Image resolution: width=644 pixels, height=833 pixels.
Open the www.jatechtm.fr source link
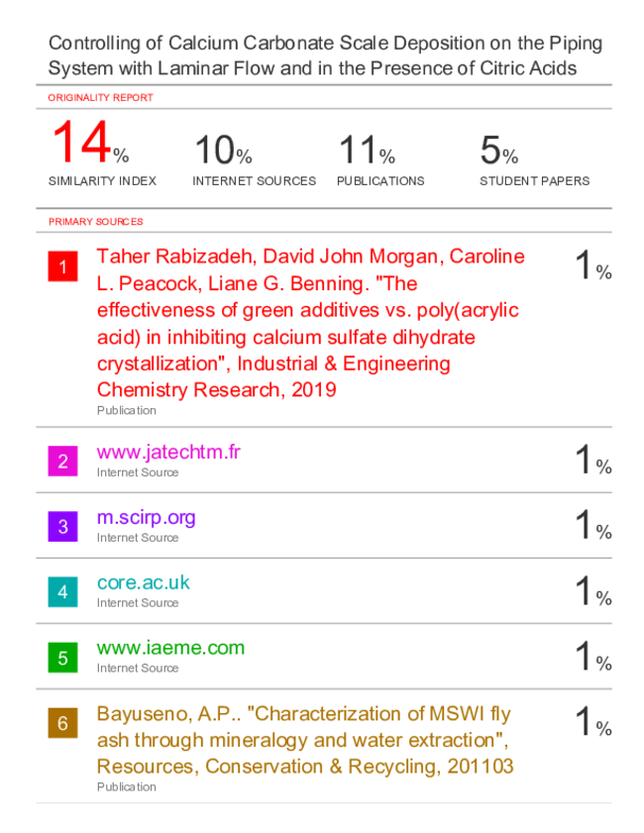pyautogui.click(x=168, y=452)
